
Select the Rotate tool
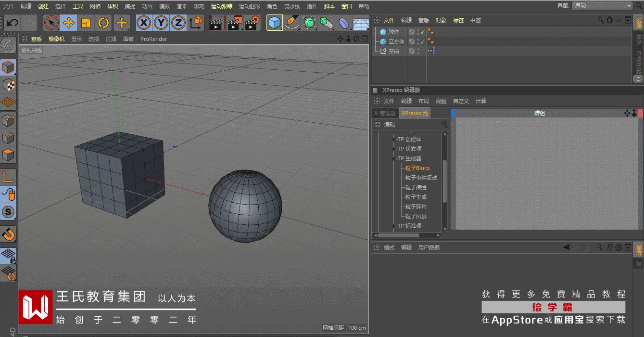[103, 23]
